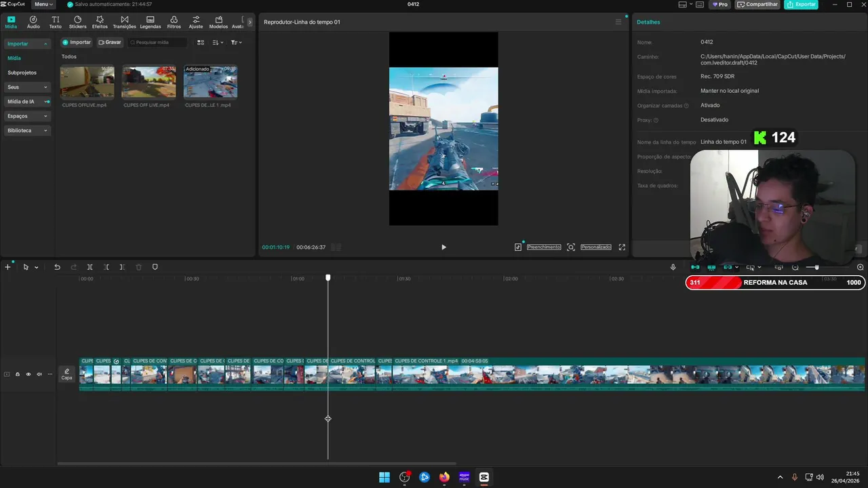This screenshot has width=868, height=488.
Task: Open Firefox from the taskbar
Action: point(444,477)
